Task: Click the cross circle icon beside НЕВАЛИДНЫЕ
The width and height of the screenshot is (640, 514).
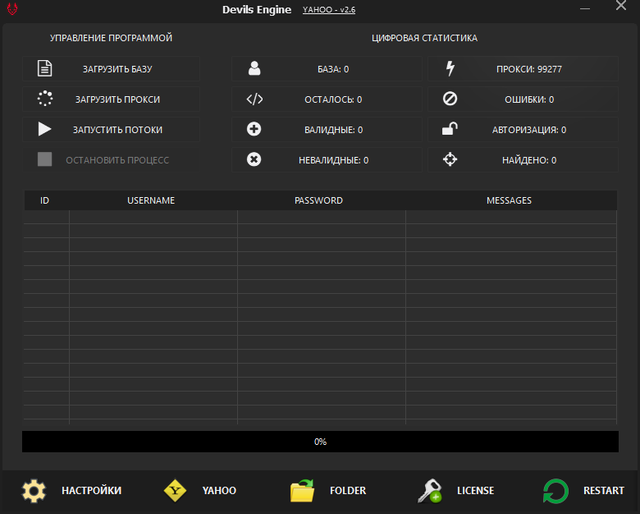Action: 254,159
